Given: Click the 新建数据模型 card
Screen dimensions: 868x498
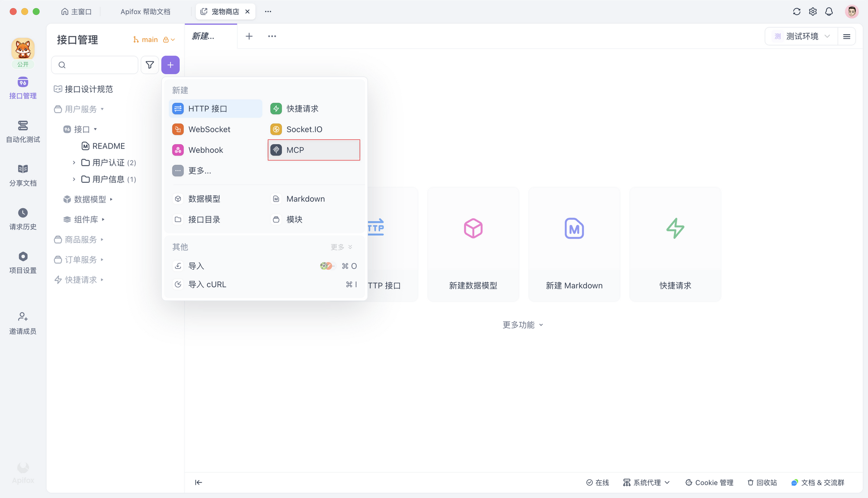Looking at the screenshot, I should coord(473,244).
